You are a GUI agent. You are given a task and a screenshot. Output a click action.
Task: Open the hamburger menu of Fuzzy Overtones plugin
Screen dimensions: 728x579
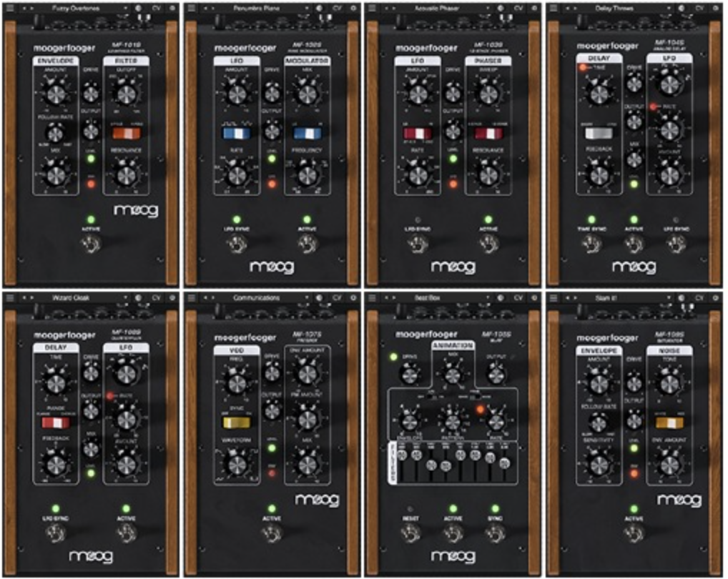point(10,8)
